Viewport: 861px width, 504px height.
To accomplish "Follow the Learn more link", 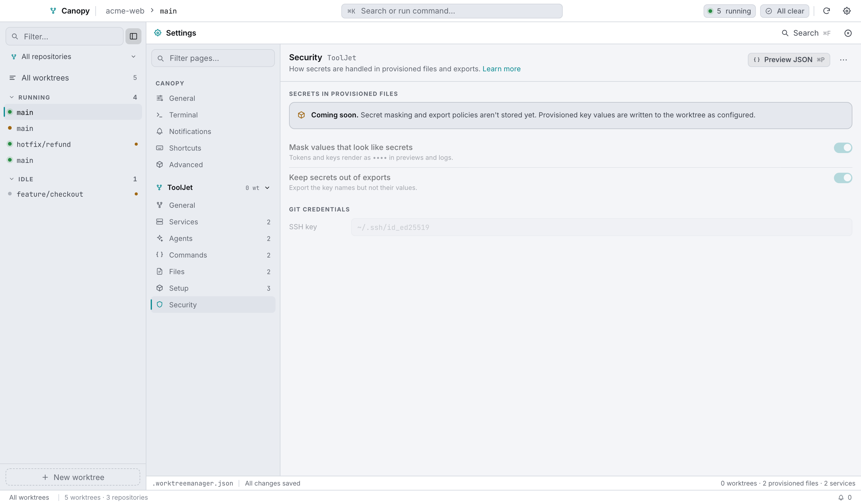I will [501, 69].
